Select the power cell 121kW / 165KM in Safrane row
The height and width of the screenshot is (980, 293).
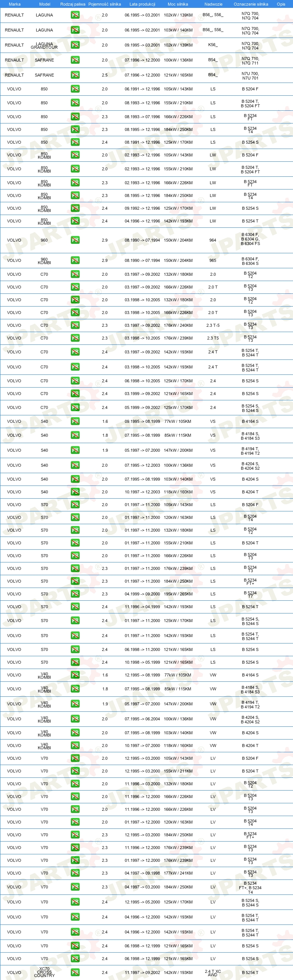point(178,75)
